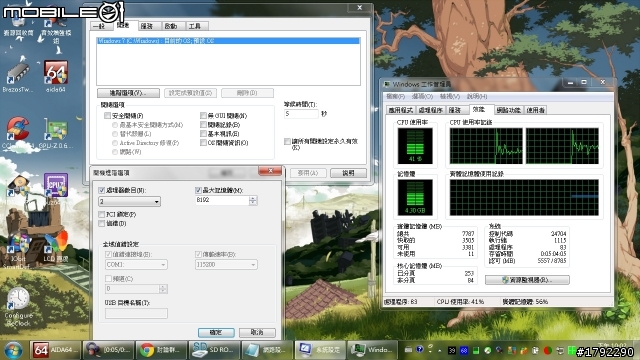Click the blue help tray icon
This screenshot has height=360, width=640.
419,349
